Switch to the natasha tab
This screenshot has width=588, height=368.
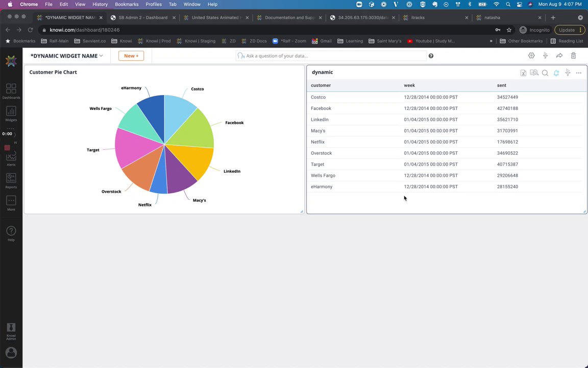[508, 18]
